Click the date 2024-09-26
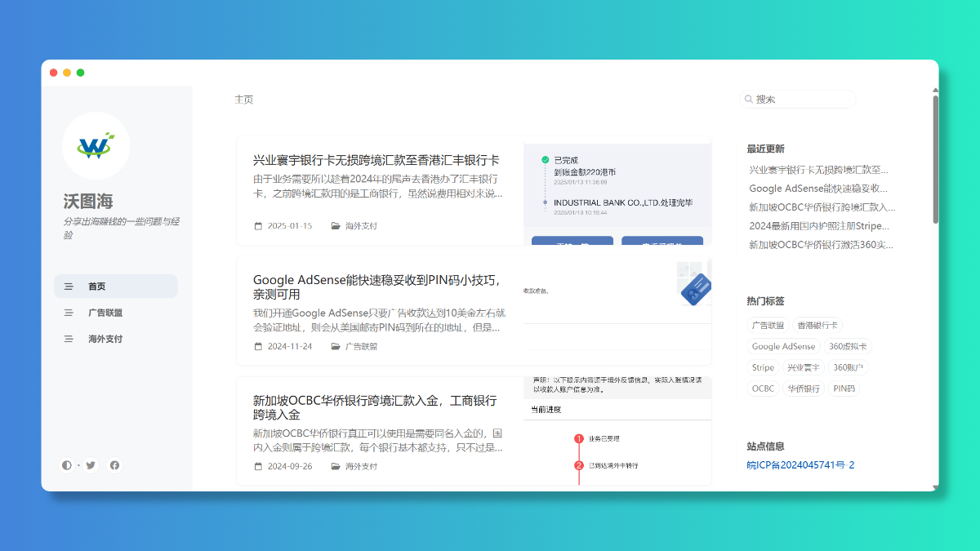 (290, 466)
